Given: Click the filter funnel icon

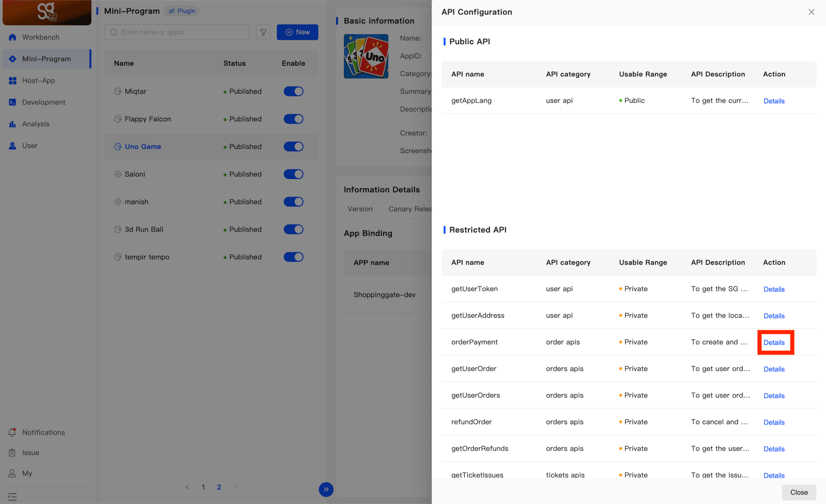Looking at the screenshot, I should [263, 32].
